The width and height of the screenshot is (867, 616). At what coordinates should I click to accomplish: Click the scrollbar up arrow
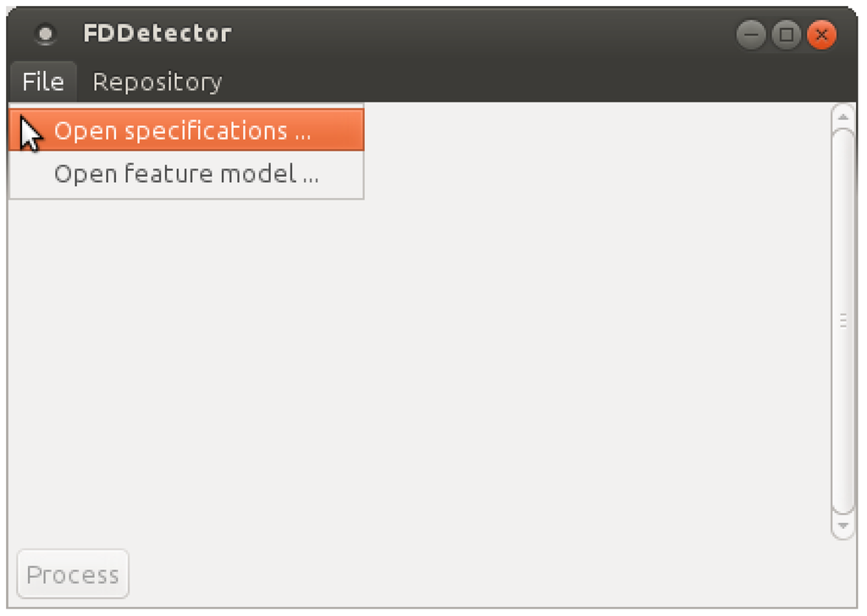point(843,115)
